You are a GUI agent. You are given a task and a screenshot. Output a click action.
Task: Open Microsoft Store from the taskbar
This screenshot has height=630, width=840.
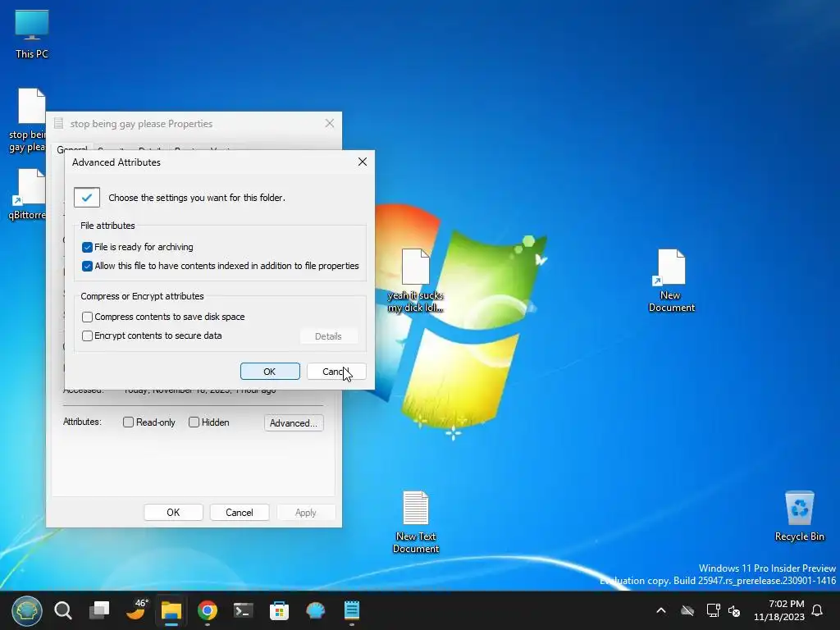coord(279,610)
